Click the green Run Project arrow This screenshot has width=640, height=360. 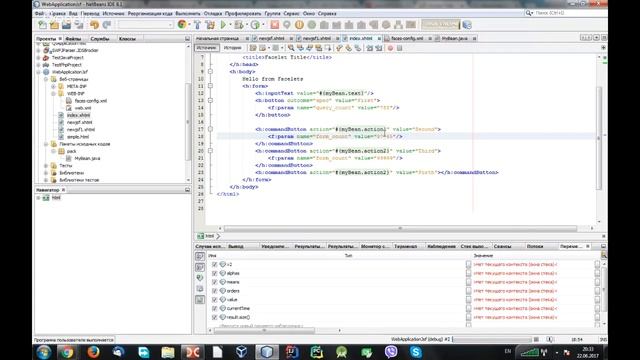tap(223, 25)
